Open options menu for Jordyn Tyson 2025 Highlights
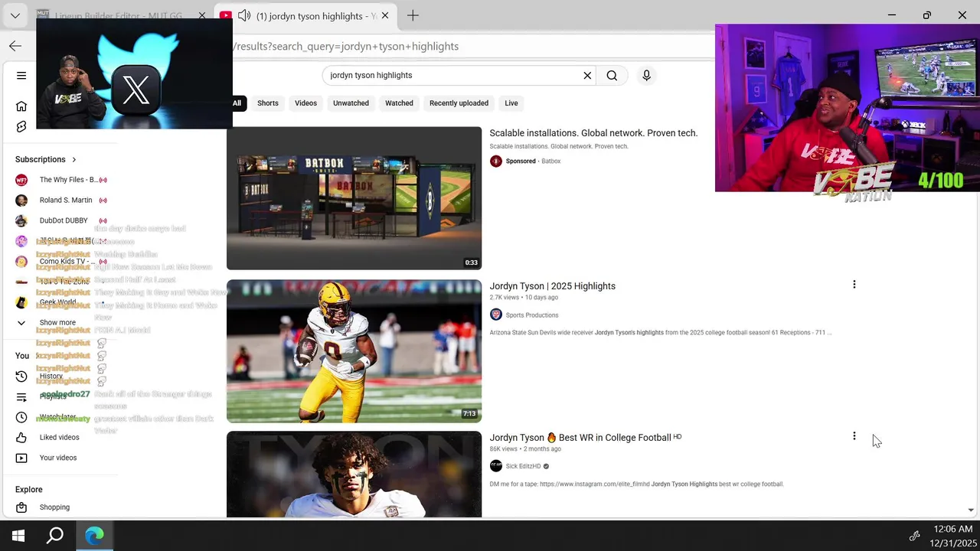The height and width of the screenshot is (551, 980). pyautogui.click(x=854, y=285)
